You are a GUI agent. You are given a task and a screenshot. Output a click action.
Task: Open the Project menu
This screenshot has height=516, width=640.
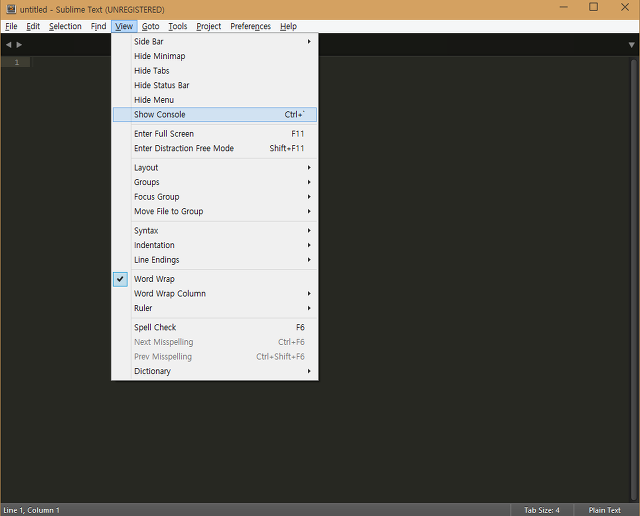[209, 27]
